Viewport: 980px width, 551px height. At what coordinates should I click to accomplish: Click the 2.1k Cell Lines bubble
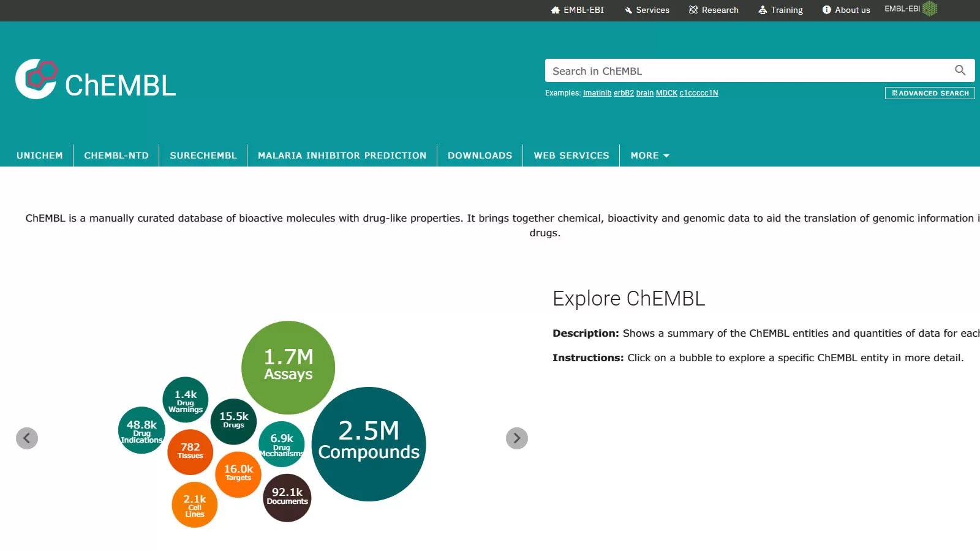point(195,504)
